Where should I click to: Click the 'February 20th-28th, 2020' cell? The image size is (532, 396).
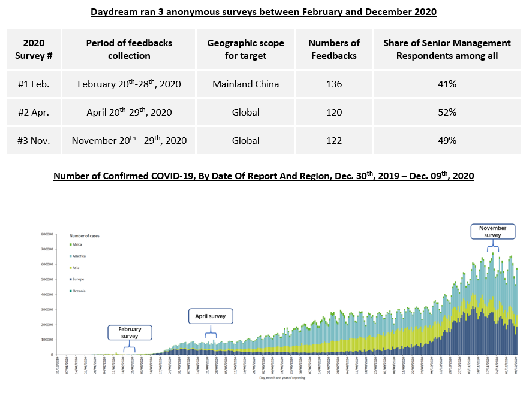pos(129,84)
